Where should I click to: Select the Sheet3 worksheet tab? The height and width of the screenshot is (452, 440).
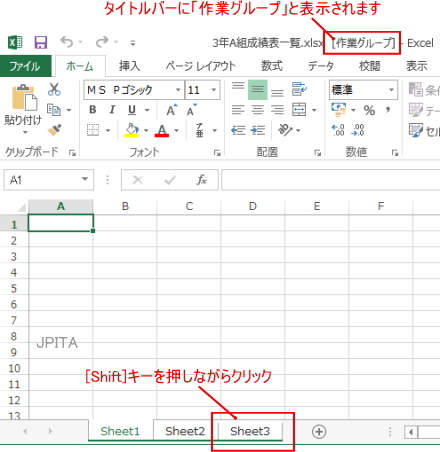pyautogui.click(x=250, y=431)
